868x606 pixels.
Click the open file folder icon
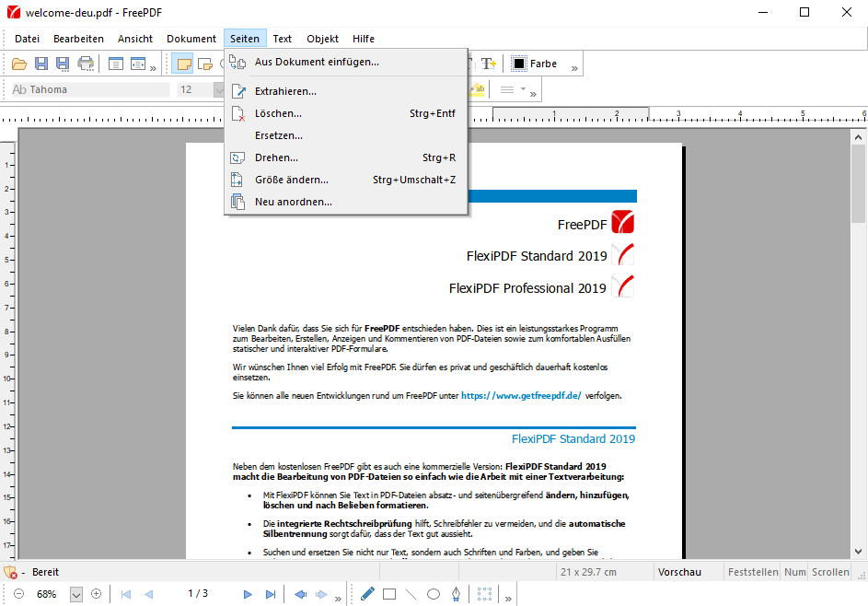tap(18, 64)
